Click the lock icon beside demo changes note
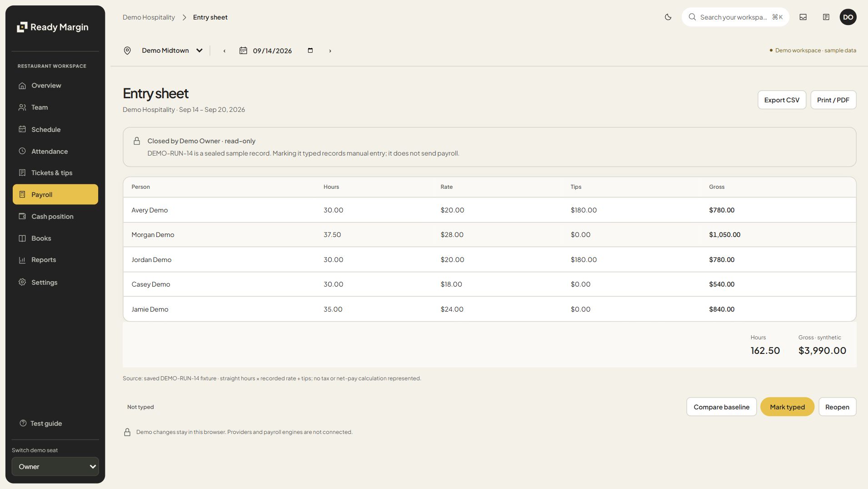 point(127,432)
